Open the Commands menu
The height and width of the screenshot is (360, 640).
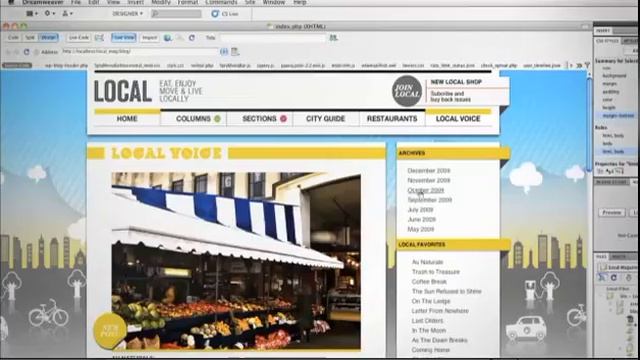pos(221,2)
